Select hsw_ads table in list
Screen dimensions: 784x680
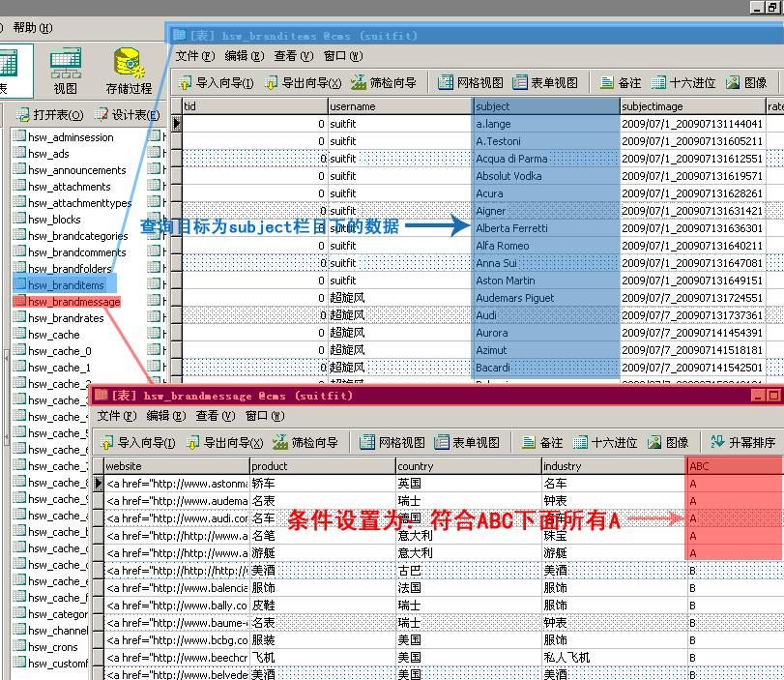(x=41, y=154)
